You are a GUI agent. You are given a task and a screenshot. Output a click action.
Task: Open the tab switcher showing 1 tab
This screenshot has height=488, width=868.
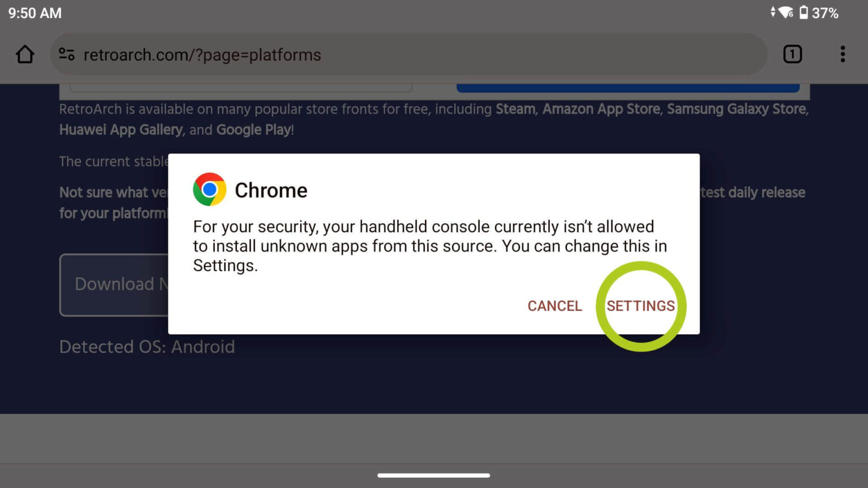coord(792,54)
